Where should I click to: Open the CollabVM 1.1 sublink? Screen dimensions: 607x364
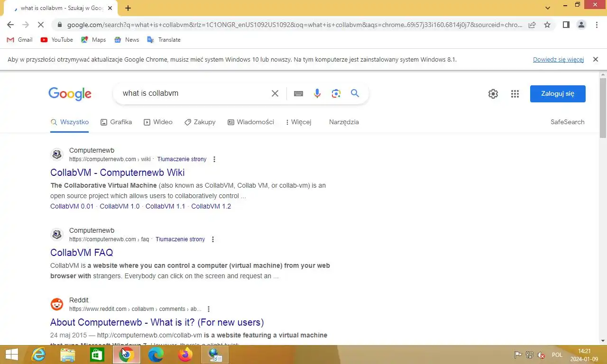click(166, 206)
